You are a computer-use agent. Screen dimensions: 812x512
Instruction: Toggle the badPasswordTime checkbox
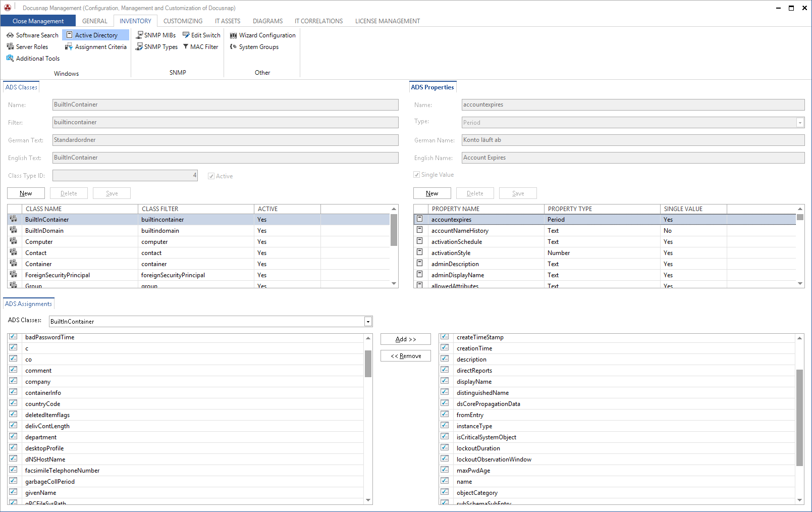(x=13, y=337)
